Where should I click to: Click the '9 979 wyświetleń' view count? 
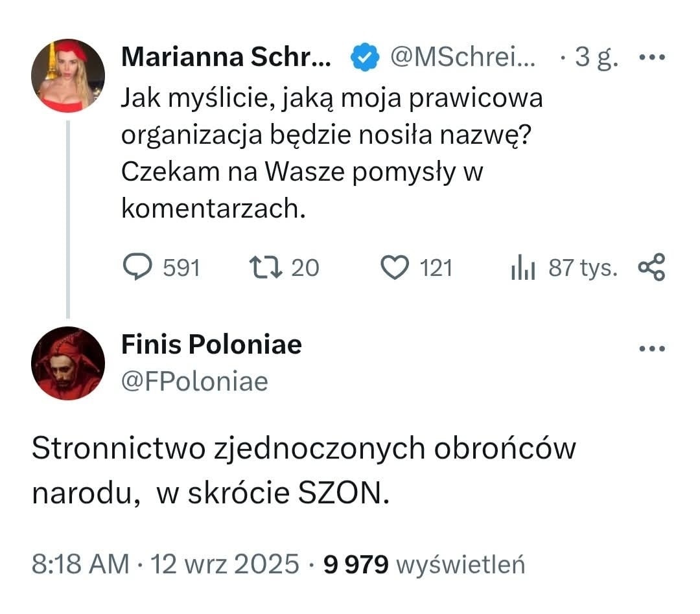424,564
